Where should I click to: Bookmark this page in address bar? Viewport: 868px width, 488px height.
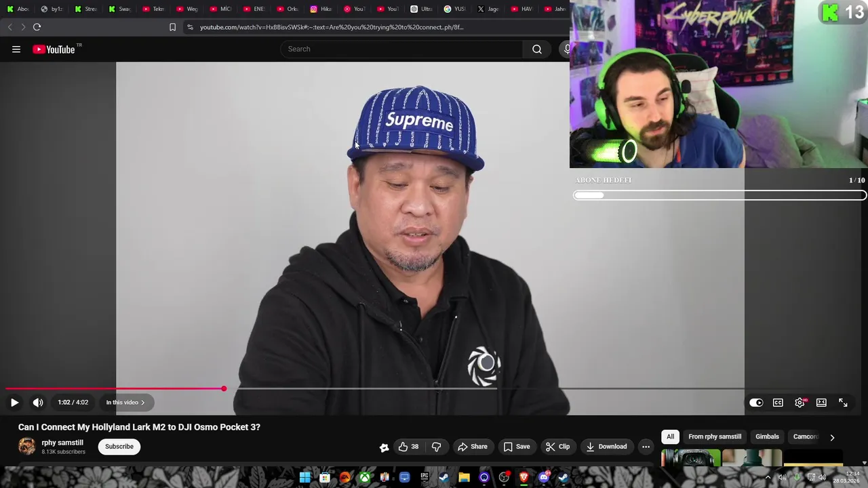coord(172,27)
